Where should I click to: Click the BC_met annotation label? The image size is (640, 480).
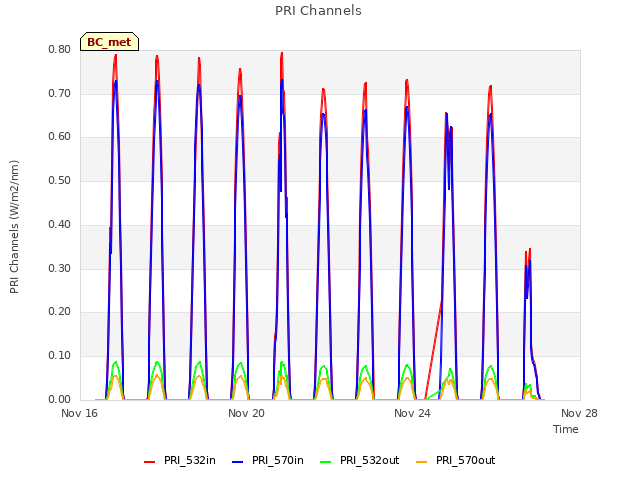point(109,42)
